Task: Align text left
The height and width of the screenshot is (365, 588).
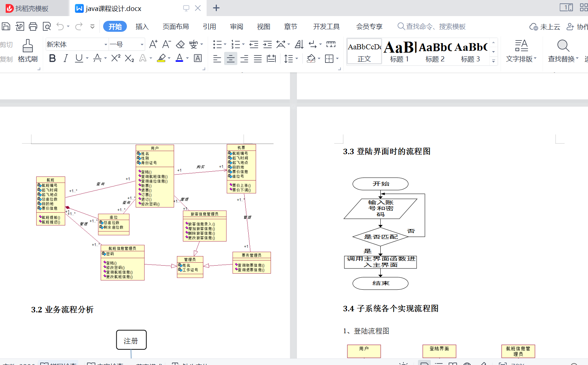Action: [217, 58]
